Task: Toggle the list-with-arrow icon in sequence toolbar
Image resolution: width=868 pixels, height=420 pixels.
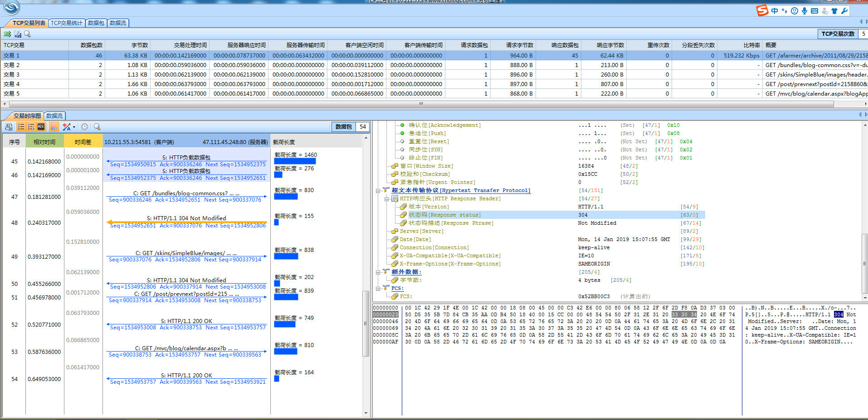Action: tap(31, 127)
